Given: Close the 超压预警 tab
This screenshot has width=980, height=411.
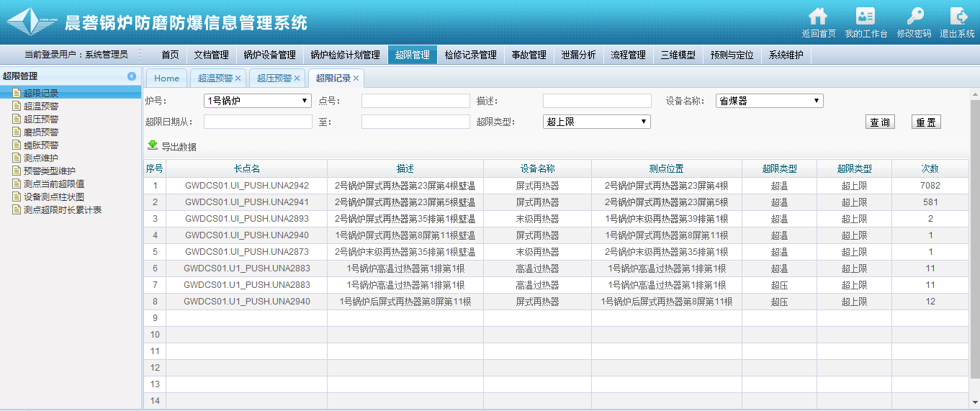Looking at the screenshot, I should [297, 78].
